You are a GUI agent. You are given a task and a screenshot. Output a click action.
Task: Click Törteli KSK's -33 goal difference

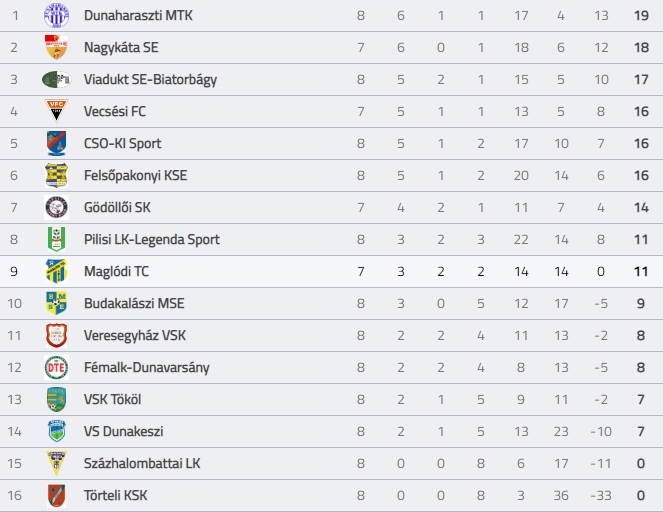[x=601, y=496]
